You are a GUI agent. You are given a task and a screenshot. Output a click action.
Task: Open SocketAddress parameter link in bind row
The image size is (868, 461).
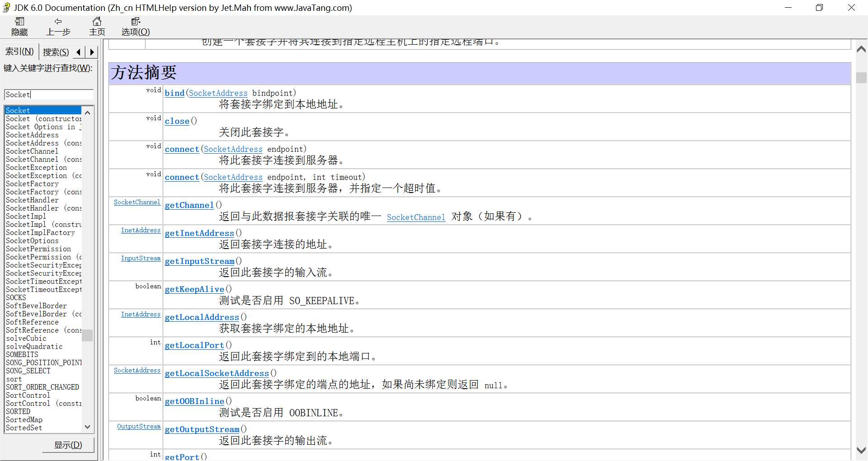point(218,93)
